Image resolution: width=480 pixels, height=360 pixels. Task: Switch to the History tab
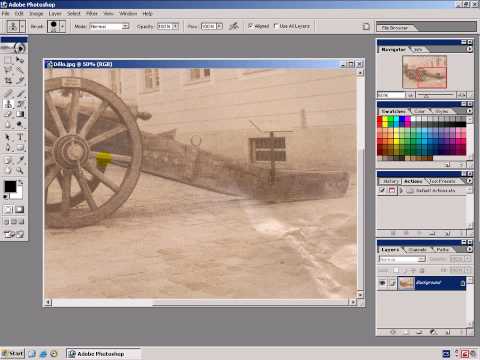[390, 181]
